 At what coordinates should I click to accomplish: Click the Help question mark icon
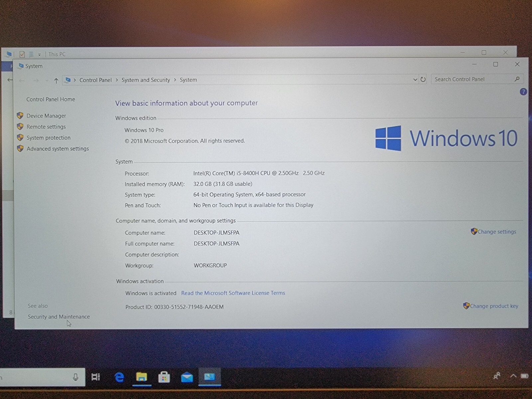(x=523, y=92)
